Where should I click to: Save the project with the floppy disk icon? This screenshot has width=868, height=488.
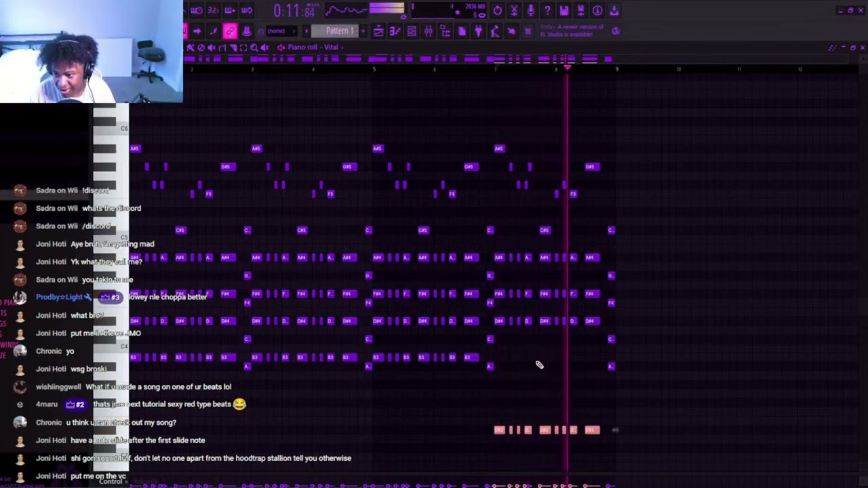pyautogui.click(x=564, y=10)
